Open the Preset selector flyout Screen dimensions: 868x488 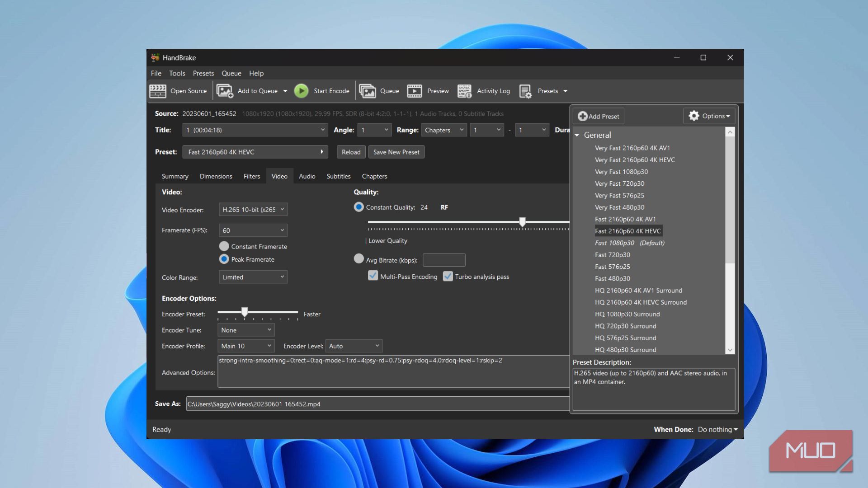[x=255, y=152]
